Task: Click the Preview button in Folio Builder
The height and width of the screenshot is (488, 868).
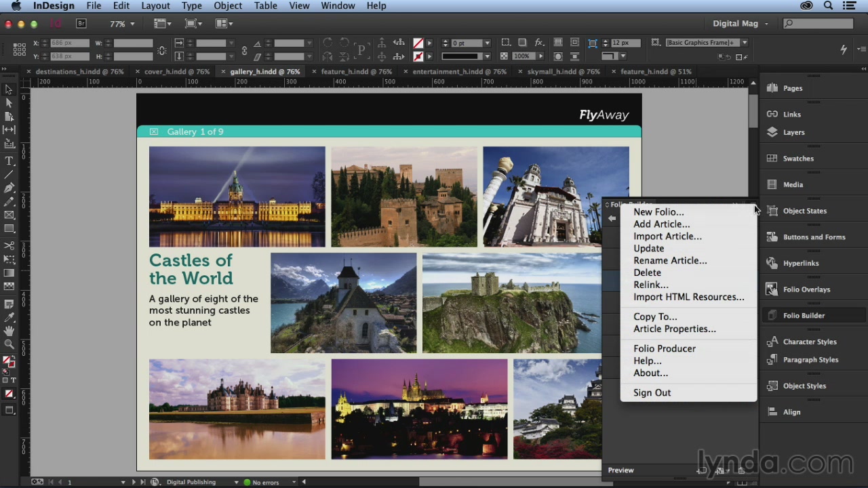Action: point(620,470)
